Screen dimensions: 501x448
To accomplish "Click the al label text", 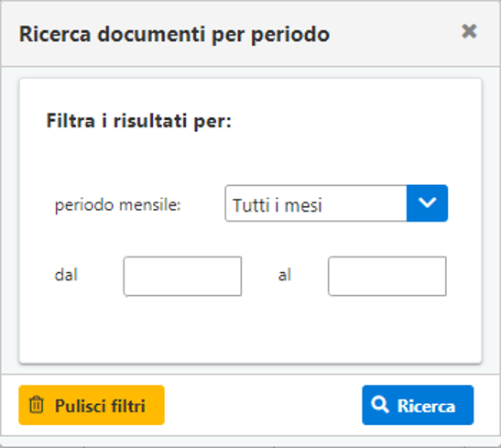I will pyautogui.click(x=284, y=275).
